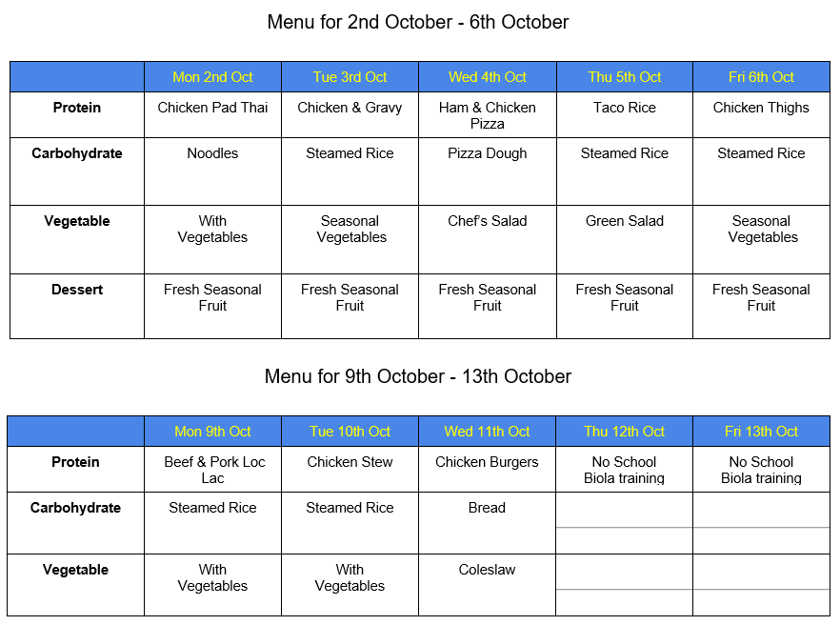Select the 'Bread' carbohydrate cell
The height and width of the screenshot is (625, 840).
point(487,508)
